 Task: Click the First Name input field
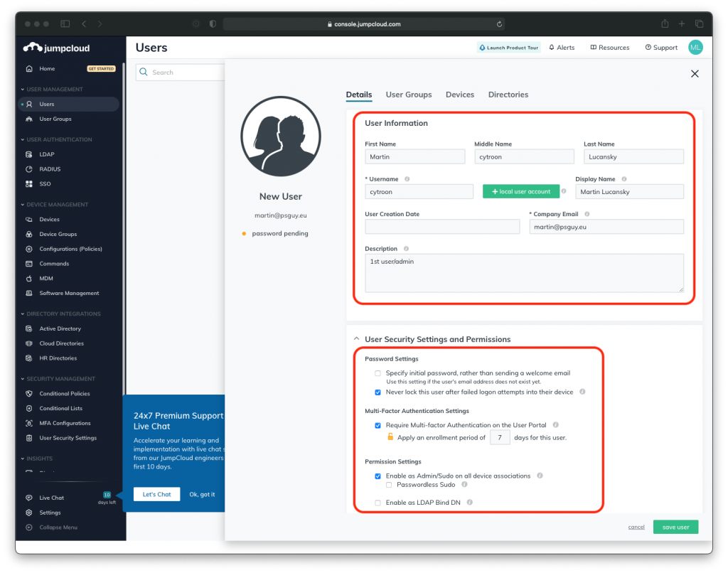click(414, 157)
